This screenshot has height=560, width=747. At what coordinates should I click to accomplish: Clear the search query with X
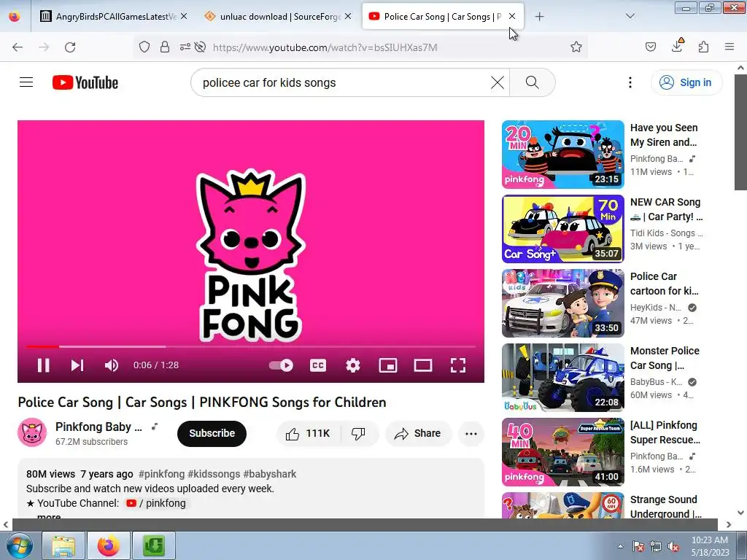pyautogui.click(x=498, y=82)
